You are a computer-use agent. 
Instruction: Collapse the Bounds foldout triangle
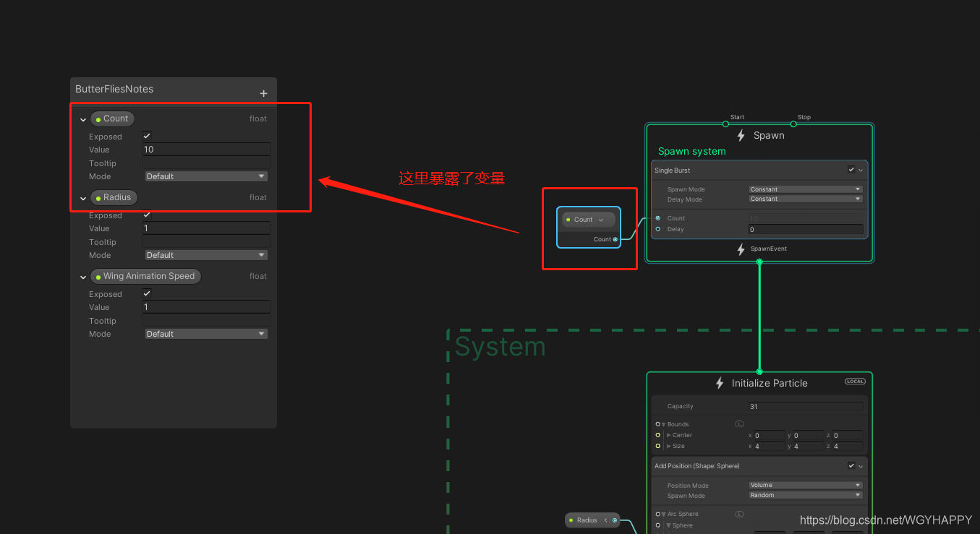[664, 425]
